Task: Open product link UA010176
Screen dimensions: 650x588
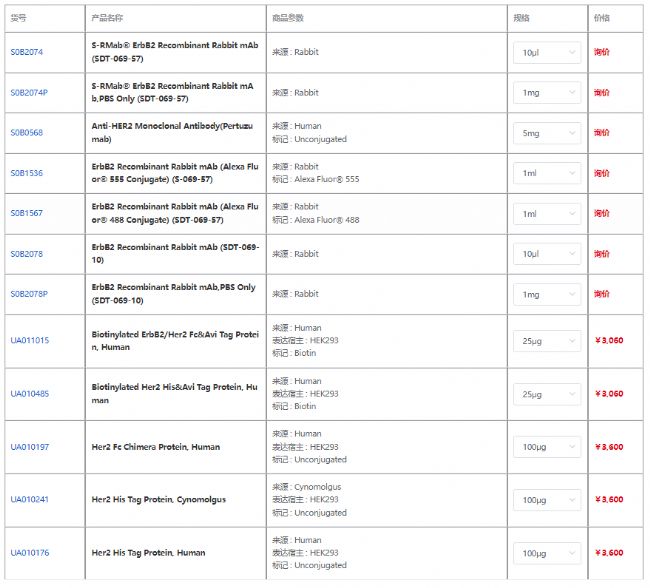Action: point(30,553)
